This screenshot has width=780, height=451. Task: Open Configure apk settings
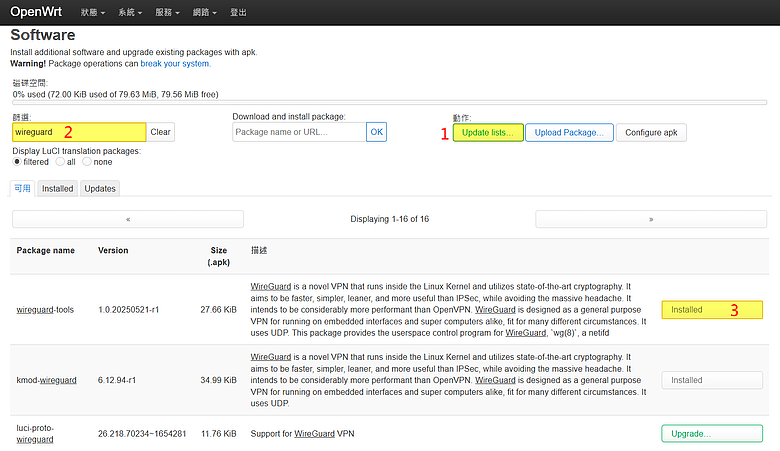click(651, 132)
